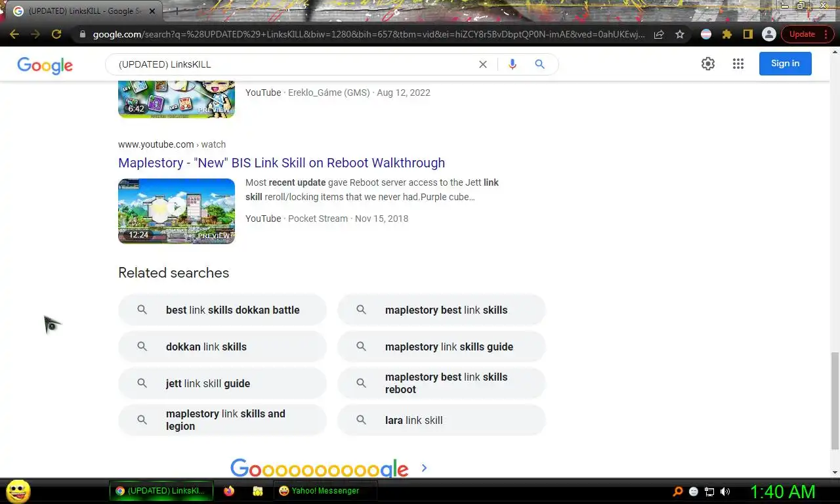840x504 pixels.
Task: Open the Chrome side panel icon
Action: [x=748, y=34]
